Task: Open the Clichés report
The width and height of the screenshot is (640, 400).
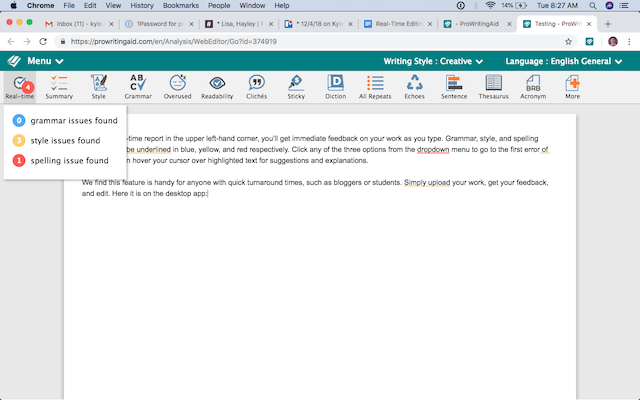Action: (256, 87)
